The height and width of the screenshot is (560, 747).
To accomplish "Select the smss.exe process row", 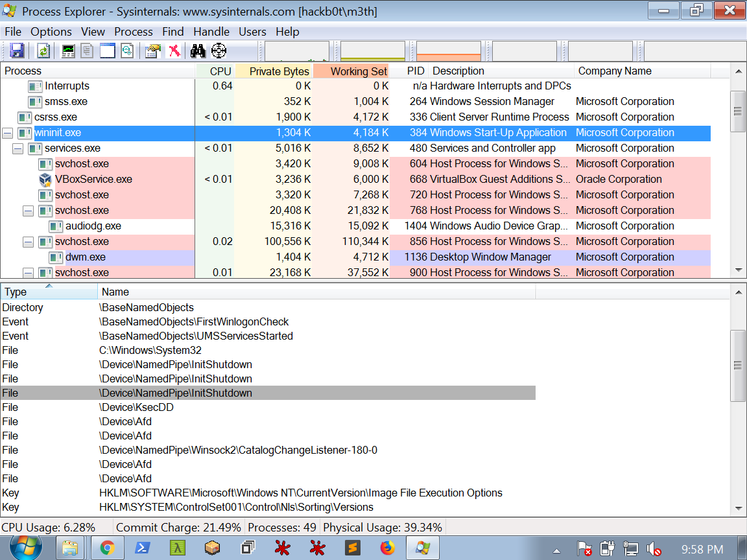I will (355, 101).
